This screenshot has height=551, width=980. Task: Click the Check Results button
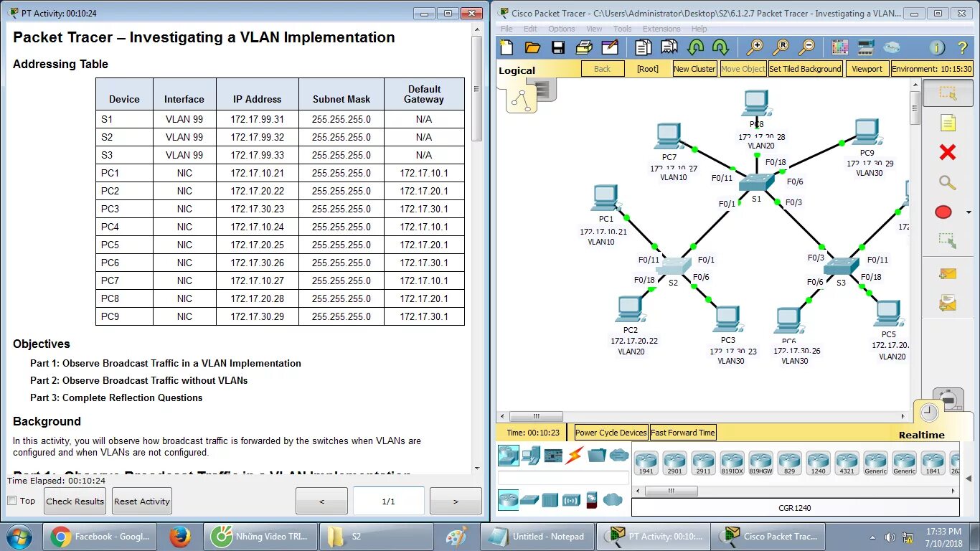75,501
